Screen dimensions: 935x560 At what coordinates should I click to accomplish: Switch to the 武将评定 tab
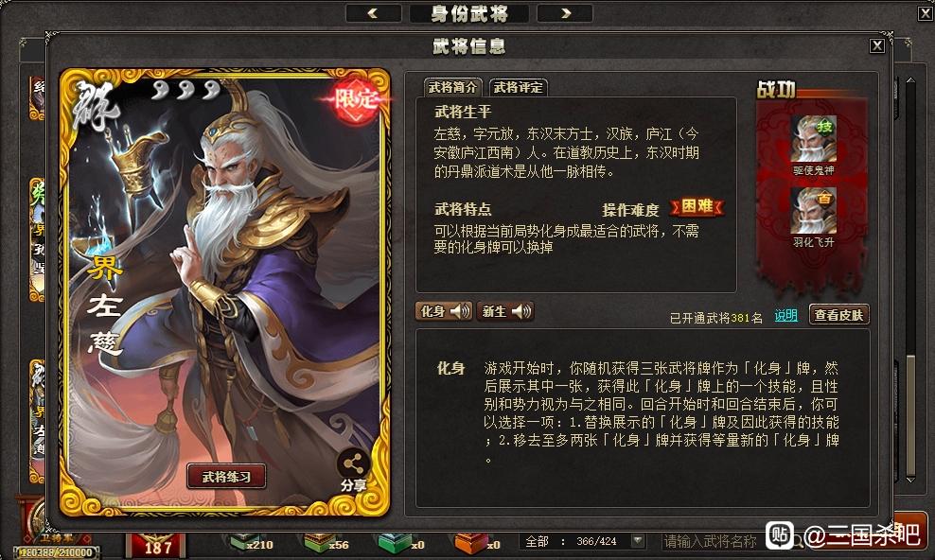(x=518, y=88)
